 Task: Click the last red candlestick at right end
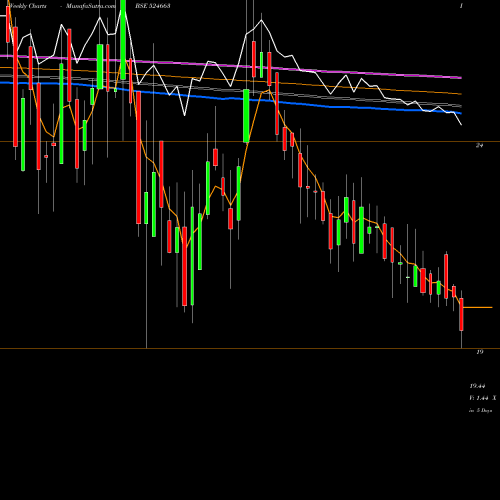(462, 314)
